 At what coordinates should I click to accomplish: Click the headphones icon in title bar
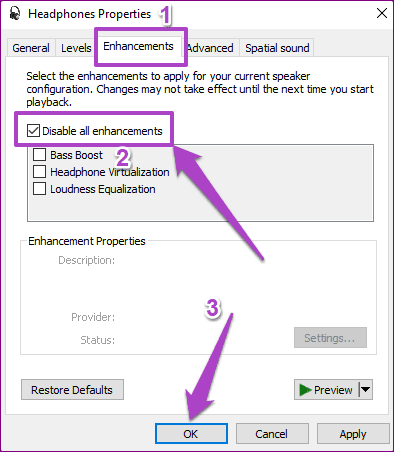(x=14, y=14)
